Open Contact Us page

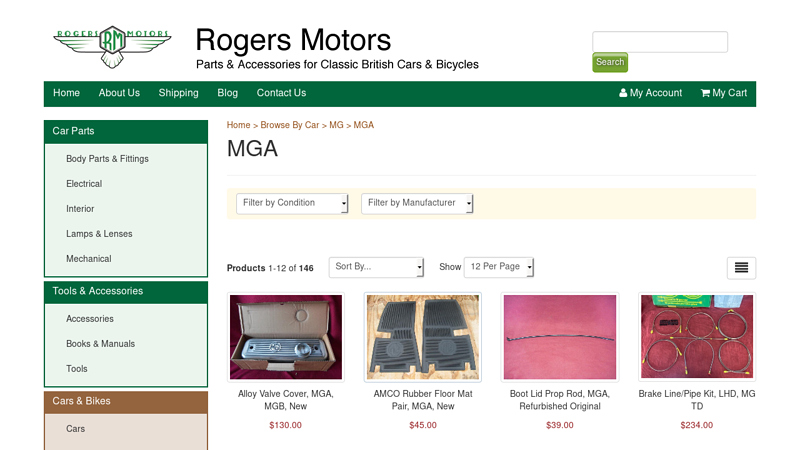point(281,93)
